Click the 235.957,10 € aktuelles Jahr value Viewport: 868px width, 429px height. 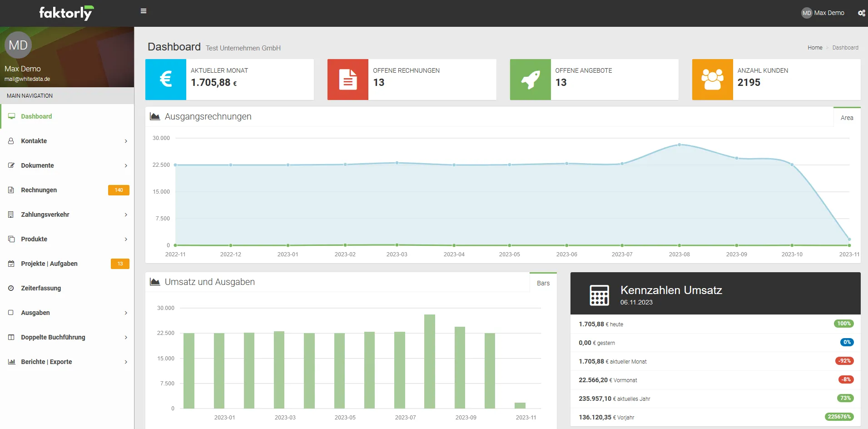point(614,399)
